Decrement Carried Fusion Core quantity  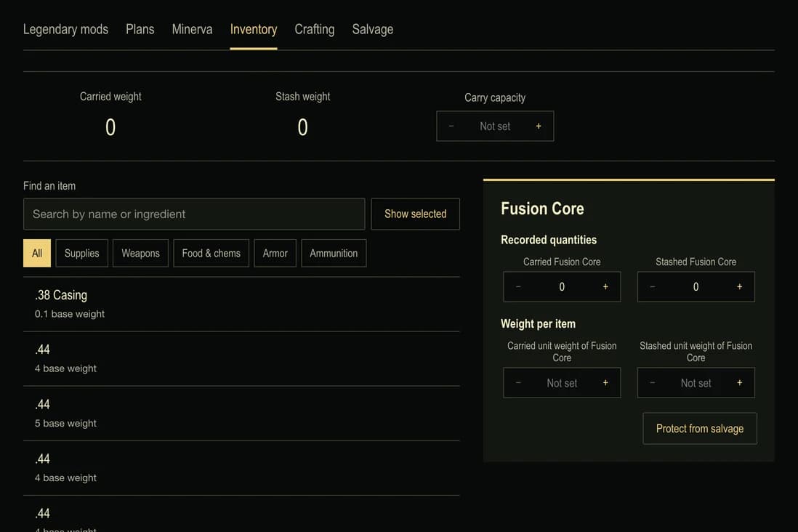(518, 286)
